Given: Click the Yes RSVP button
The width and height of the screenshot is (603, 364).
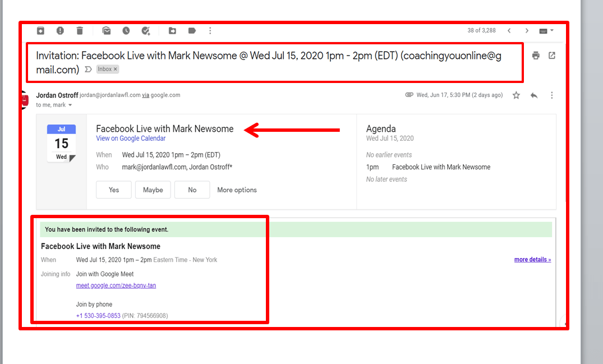Looking at the screenshot, I should 114,190.
